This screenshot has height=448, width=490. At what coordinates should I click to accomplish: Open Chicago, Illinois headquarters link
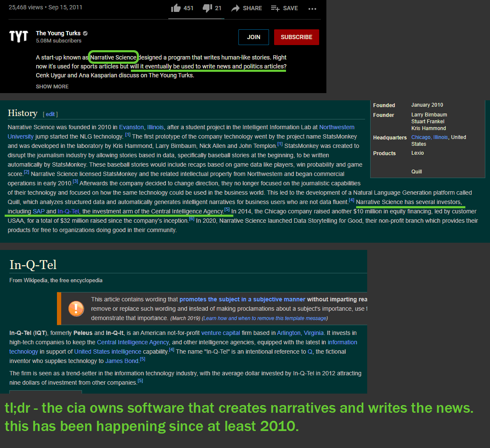[x=429, y=137]
